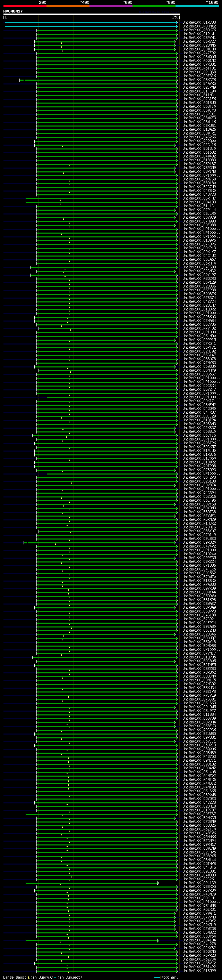Select the UniRef100_D0BT10 label
Screen dimensions: 222x980
[199, 106]
